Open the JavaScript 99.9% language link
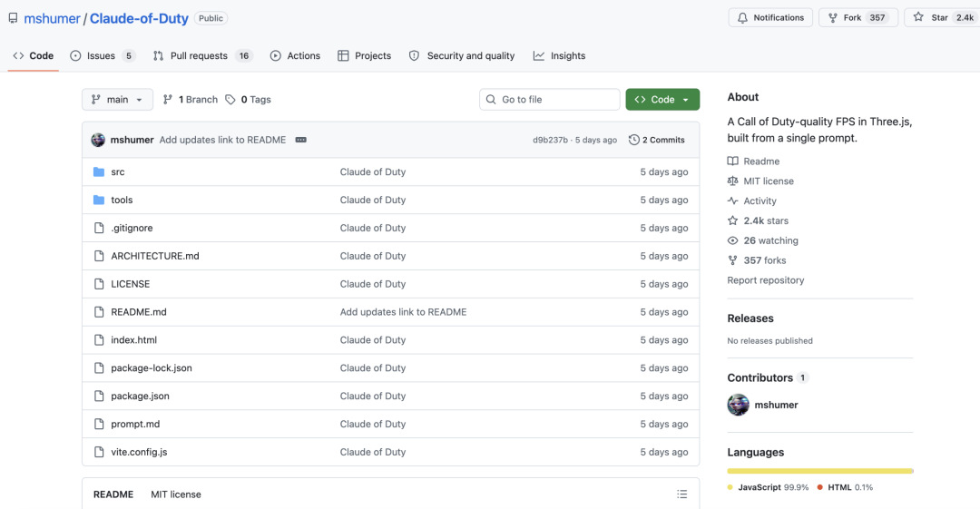This screenshot has height=509, width=980. click(x=769, y=488)
